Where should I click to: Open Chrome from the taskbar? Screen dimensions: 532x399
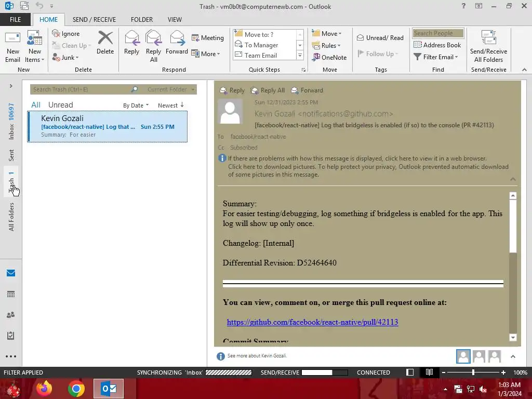76,389
